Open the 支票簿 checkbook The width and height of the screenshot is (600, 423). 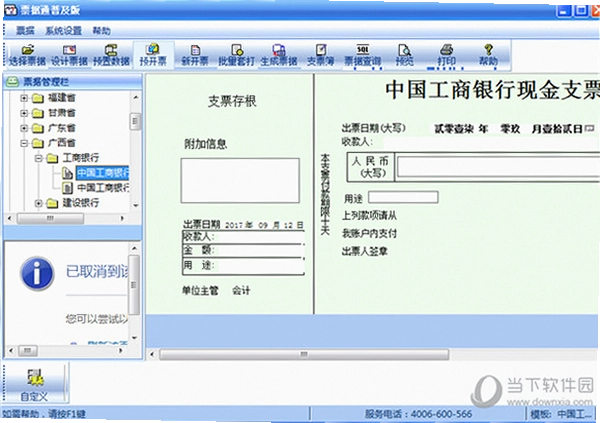point(321,56)
